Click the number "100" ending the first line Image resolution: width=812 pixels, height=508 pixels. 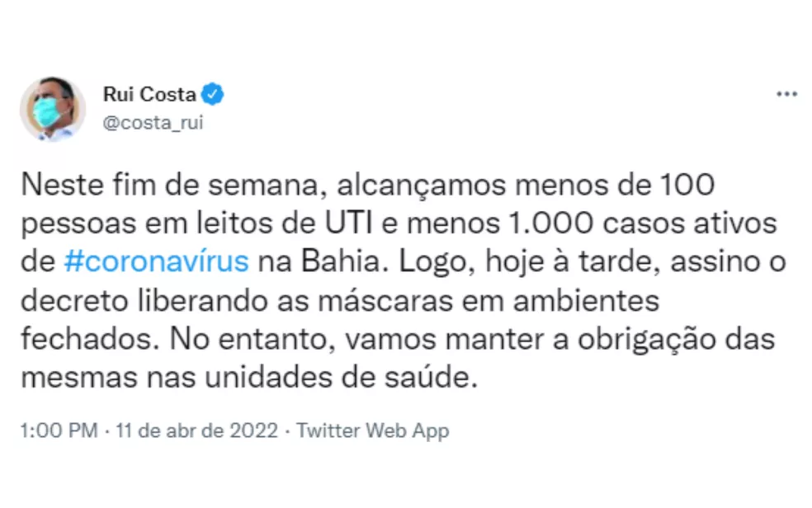[x=687, y=186]
